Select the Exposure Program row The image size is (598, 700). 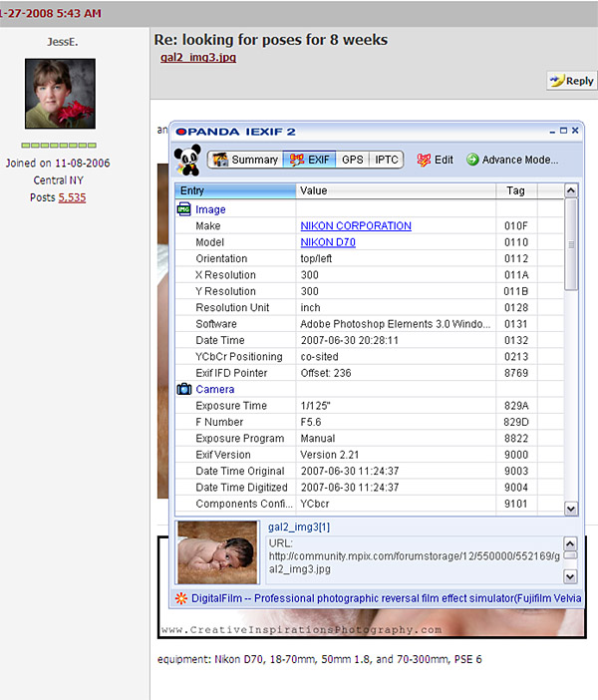pos(369,438)
